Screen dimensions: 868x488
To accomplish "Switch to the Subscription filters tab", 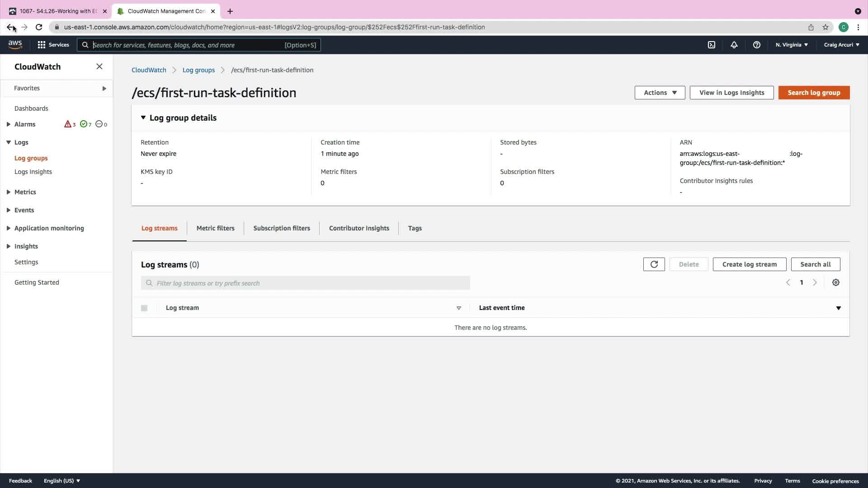I will click(281, 228).
